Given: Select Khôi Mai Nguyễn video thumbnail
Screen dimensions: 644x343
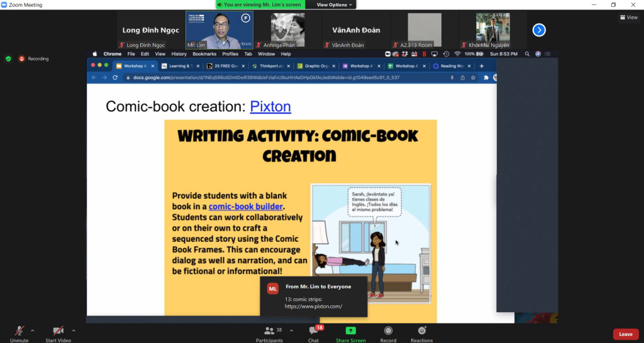Looking at the screenshot, I should [493, 30].
